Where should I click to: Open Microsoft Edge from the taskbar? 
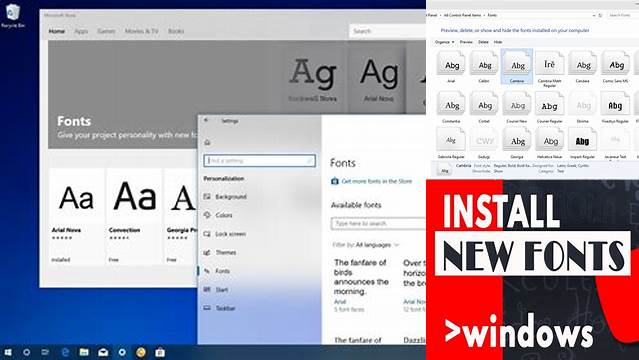[65, 352]
